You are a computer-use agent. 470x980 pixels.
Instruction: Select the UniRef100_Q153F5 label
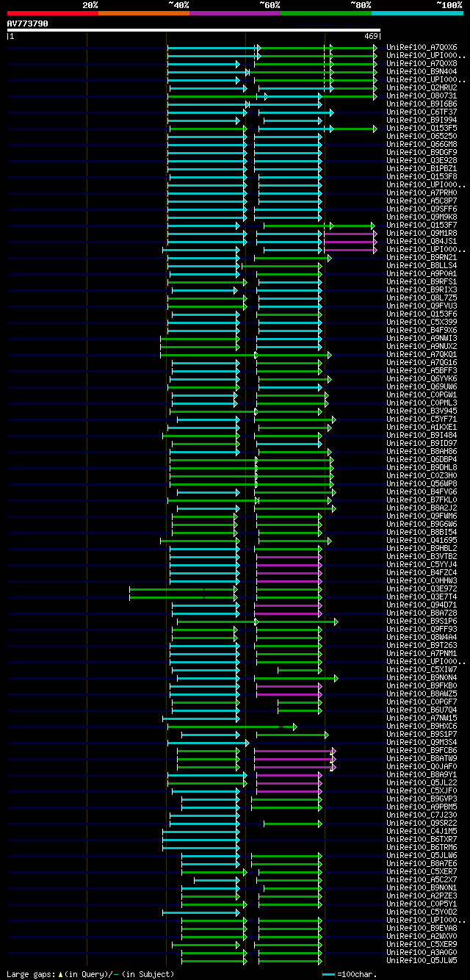click(x=422, y=129)
